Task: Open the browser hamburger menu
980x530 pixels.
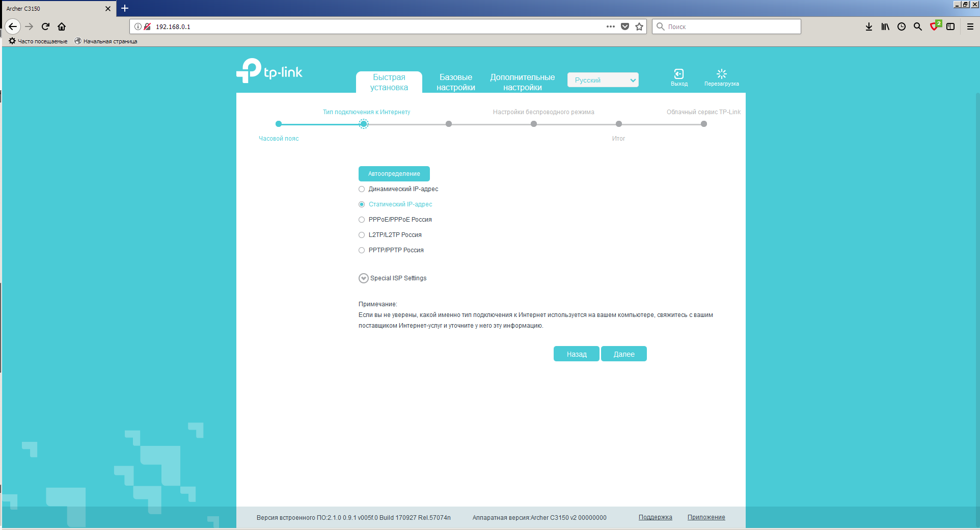Action: 970,26
